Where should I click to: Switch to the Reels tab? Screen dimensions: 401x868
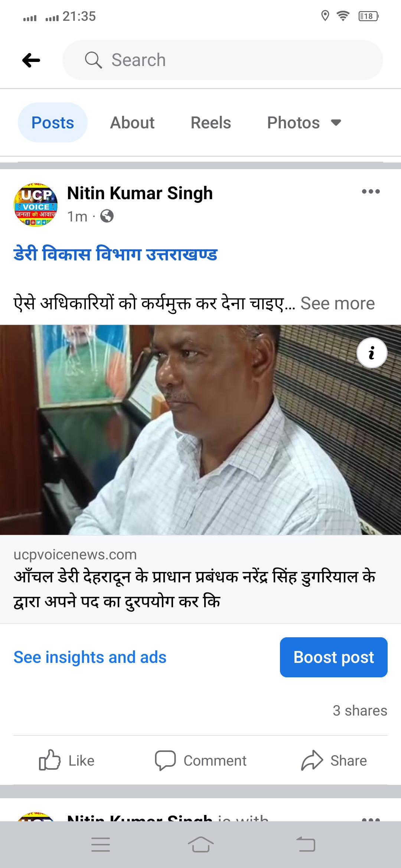point(211,122)
